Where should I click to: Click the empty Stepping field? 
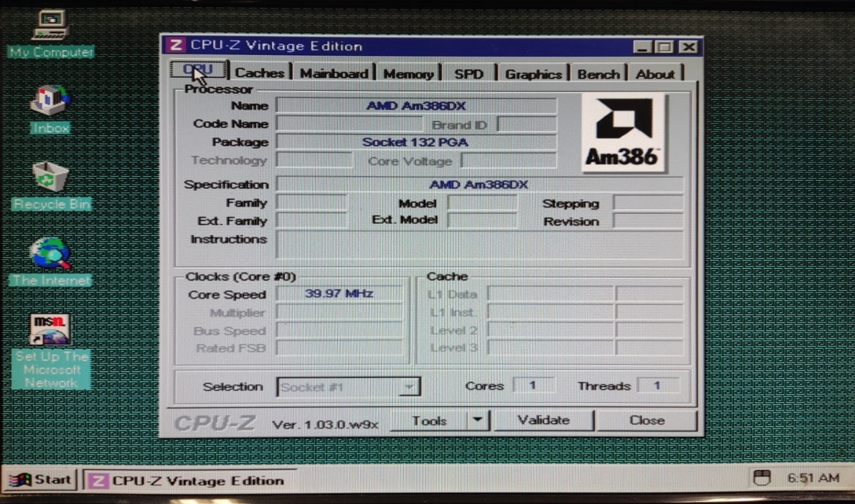click(x=648, y=203)
